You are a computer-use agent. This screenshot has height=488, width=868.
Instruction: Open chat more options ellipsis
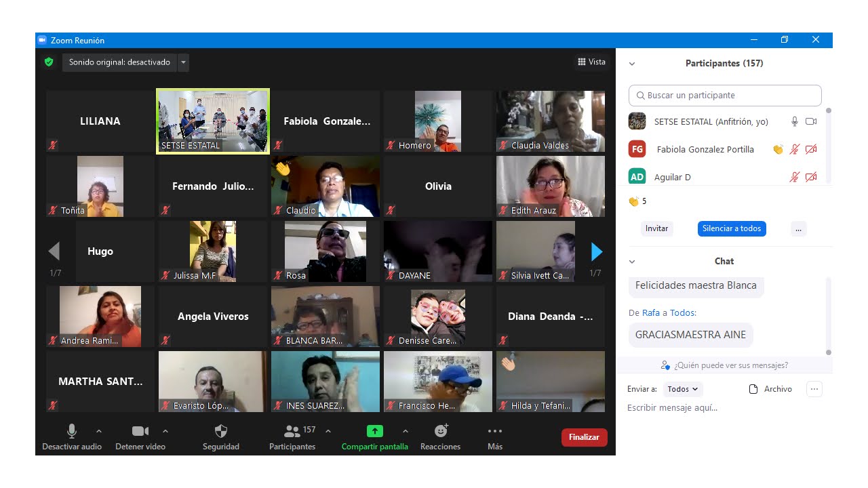pos(814,389)
